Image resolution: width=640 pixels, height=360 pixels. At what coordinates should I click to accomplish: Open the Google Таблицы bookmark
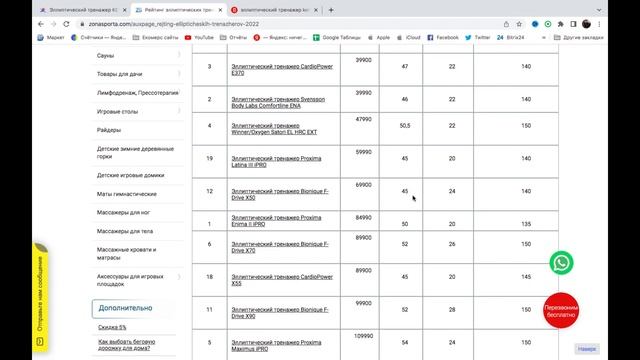point(337,38)
